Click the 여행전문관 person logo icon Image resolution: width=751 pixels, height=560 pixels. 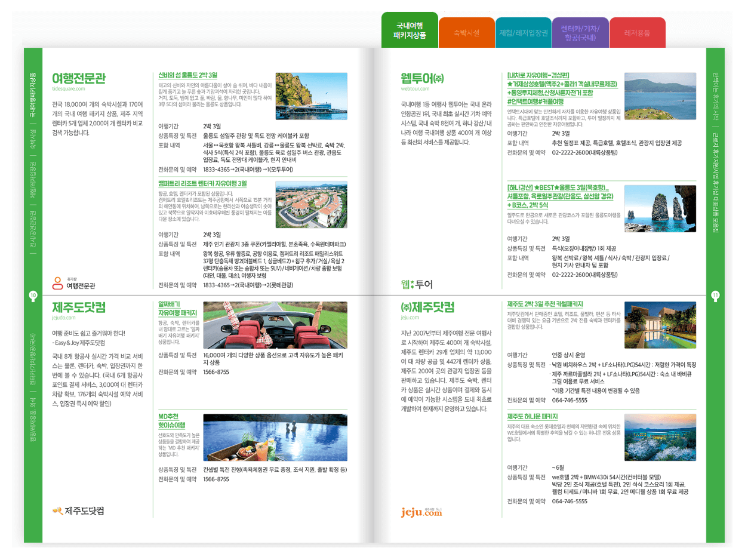pyautogui.click(x=57, y=283)
